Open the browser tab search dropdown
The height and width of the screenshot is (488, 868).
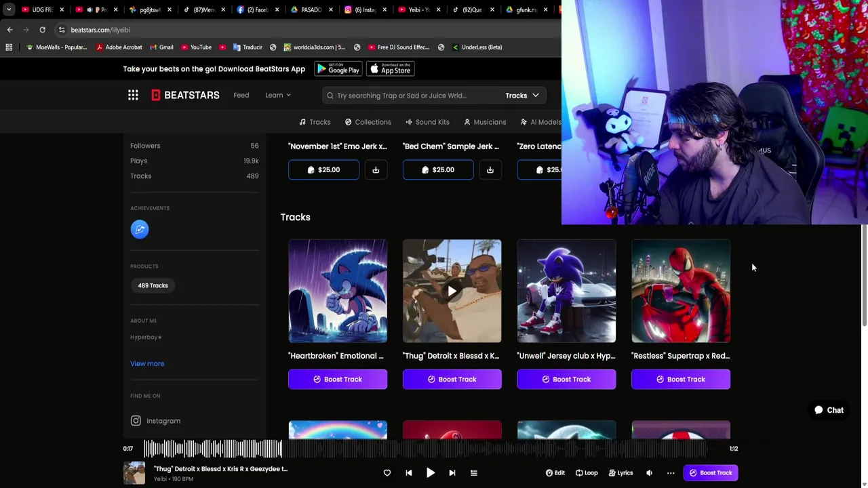pos(9,9)
